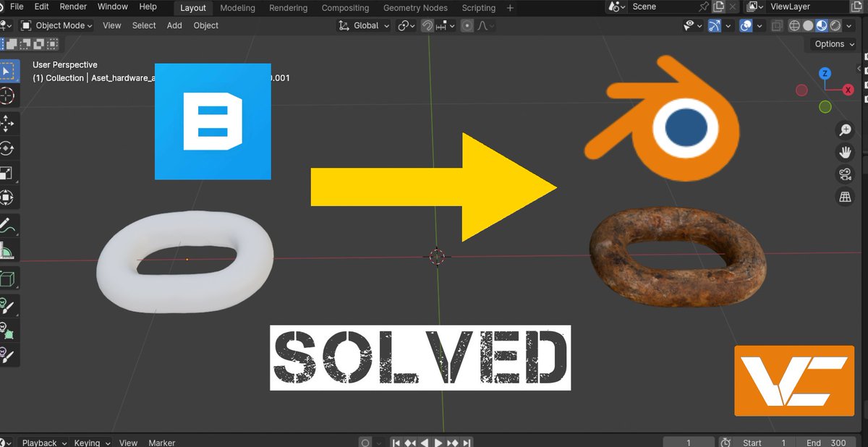Open the viewport Select menu

(144, 25)
